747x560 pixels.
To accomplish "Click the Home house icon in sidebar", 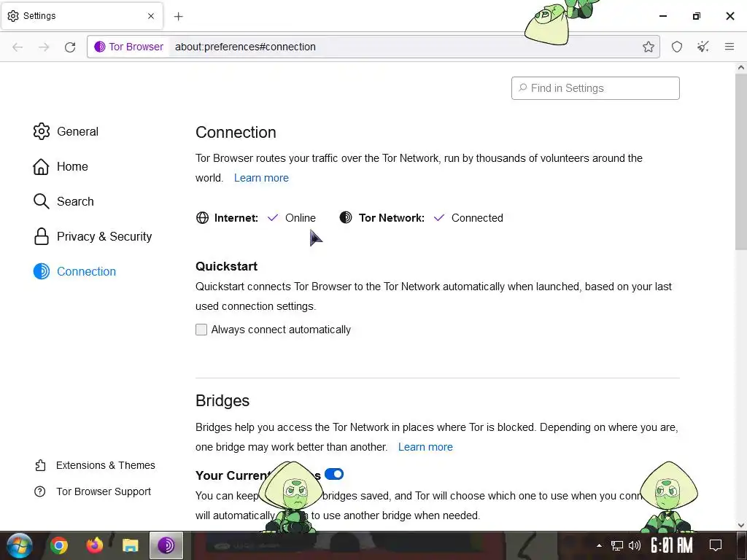I will click(41, 167).
